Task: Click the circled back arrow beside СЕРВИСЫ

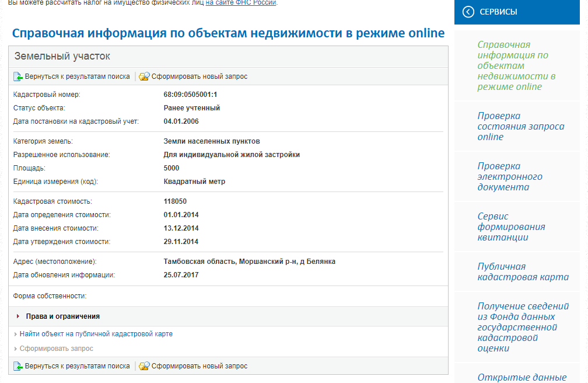Action: (x=468, y=12)
